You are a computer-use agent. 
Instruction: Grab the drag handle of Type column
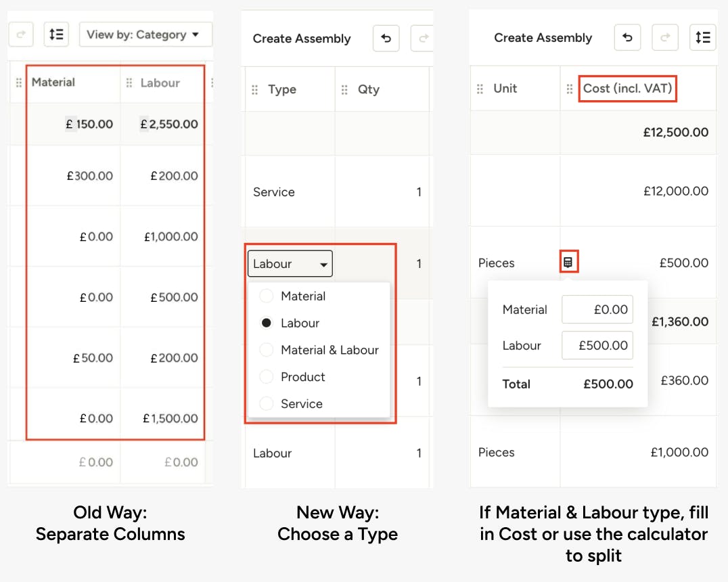254,89
